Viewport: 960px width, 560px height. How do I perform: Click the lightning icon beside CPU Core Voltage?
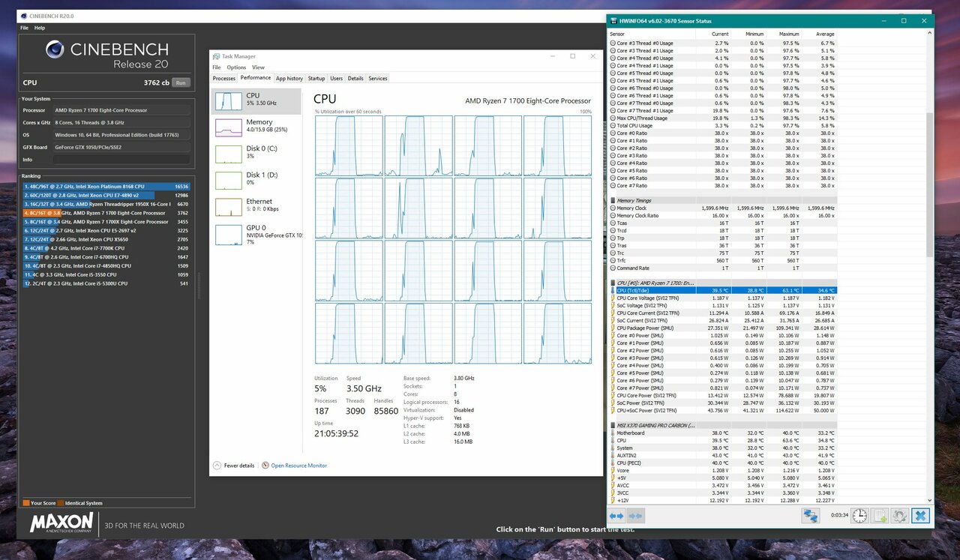(613, 298)
